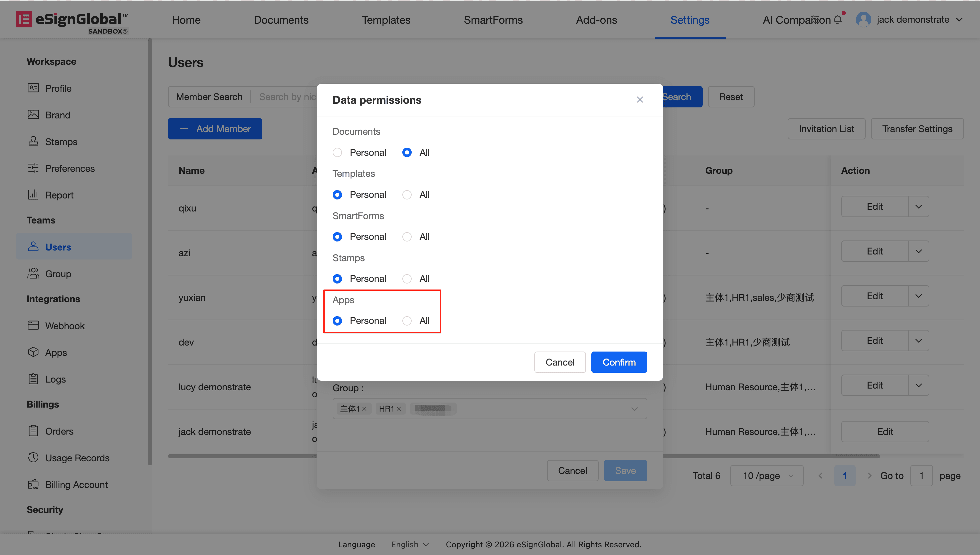Choose All under Apps permission
This screenshot has width=980, height=555.
pyautogui.click(x=407, y=321)
